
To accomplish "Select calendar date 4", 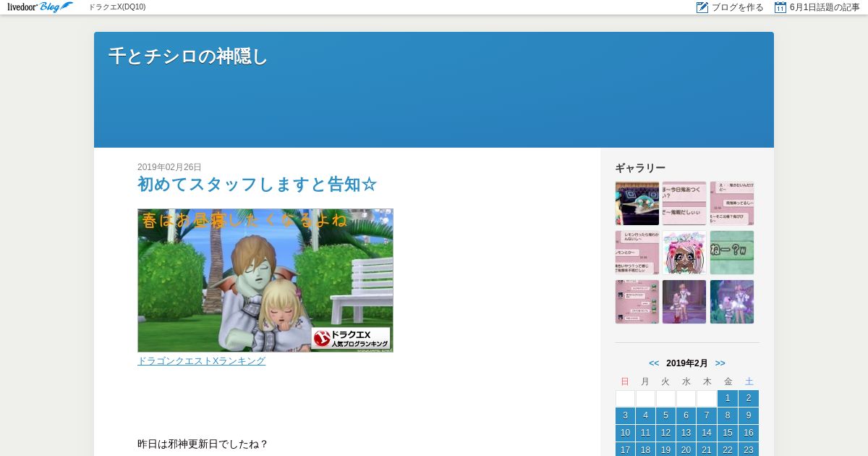I will pos(645,415).
